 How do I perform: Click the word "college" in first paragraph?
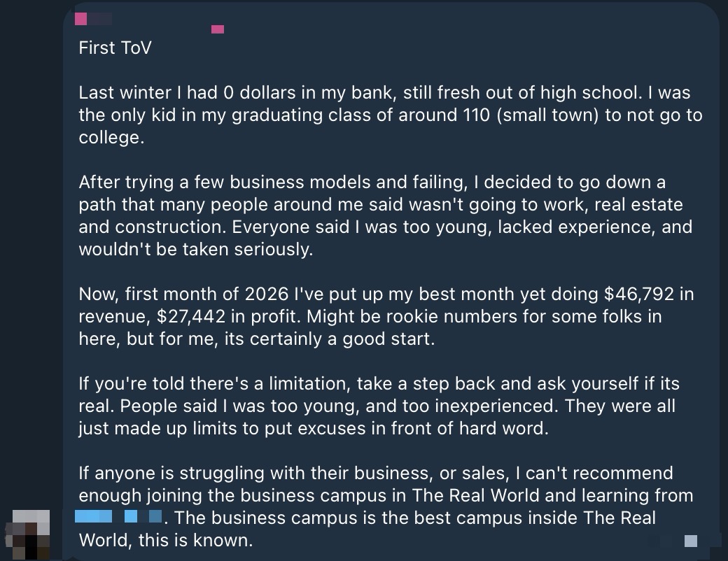click(x=108, y=137)
